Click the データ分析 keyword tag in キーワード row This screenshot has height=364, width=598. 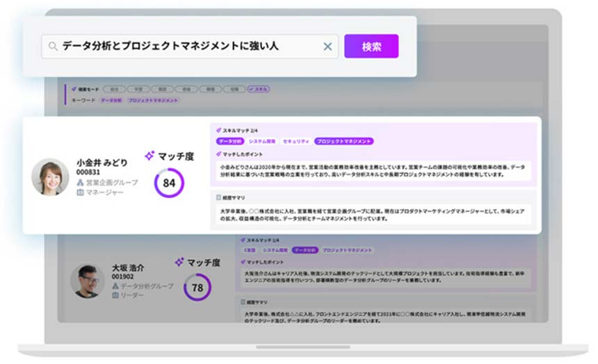point(111,100)
